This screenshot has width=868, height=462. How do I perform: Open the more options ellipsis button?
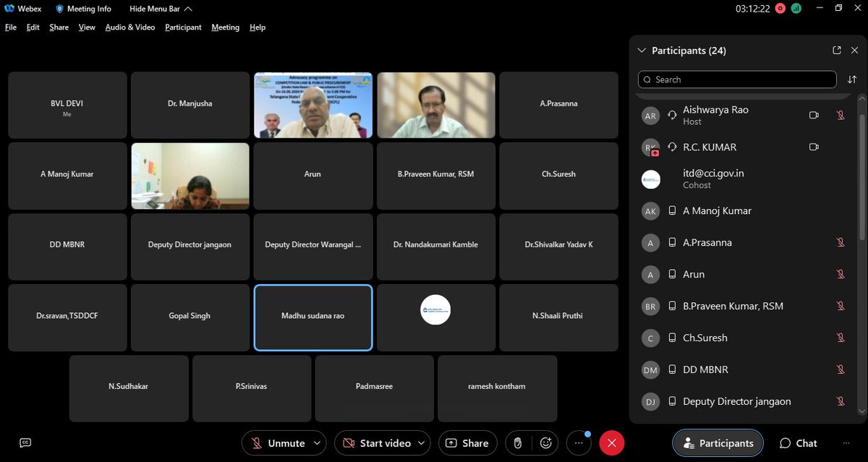579,442
